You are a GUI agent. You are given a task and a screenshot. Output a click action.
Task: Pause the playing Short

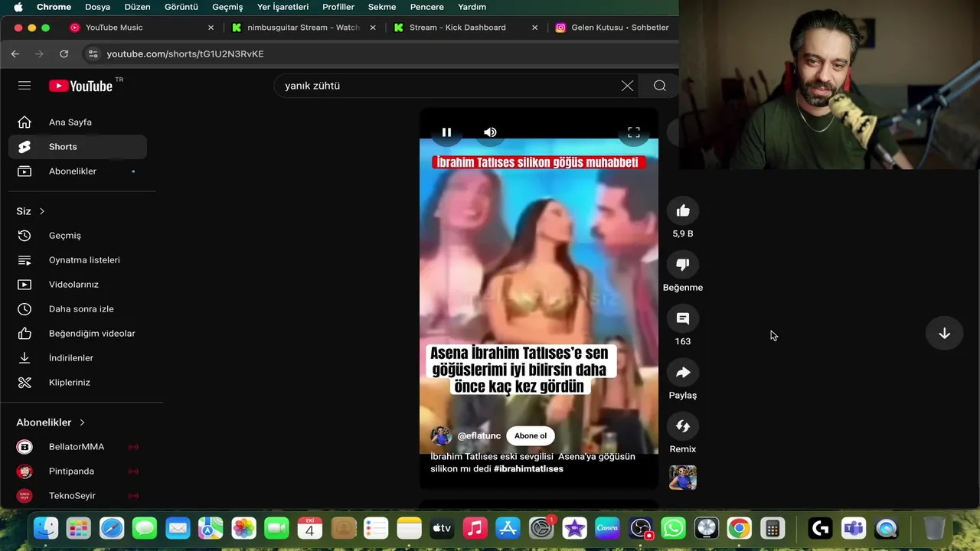pyautogui.click(x=446, y=132)
